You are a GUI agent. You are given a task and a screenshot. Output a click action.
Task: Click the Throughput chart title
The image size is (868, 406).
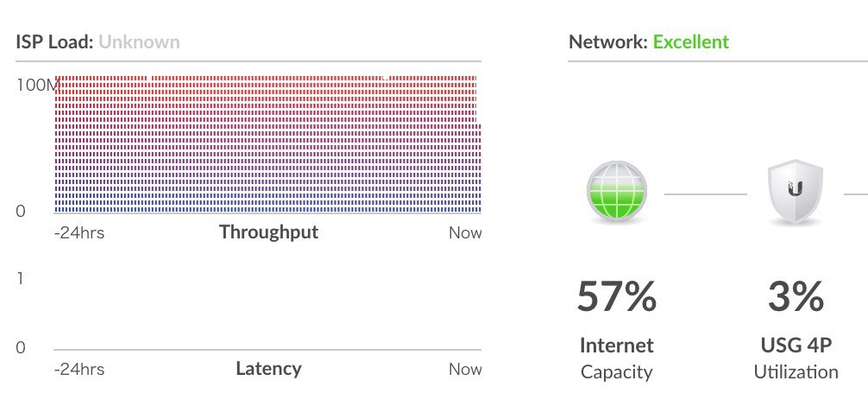click(268, 232)
